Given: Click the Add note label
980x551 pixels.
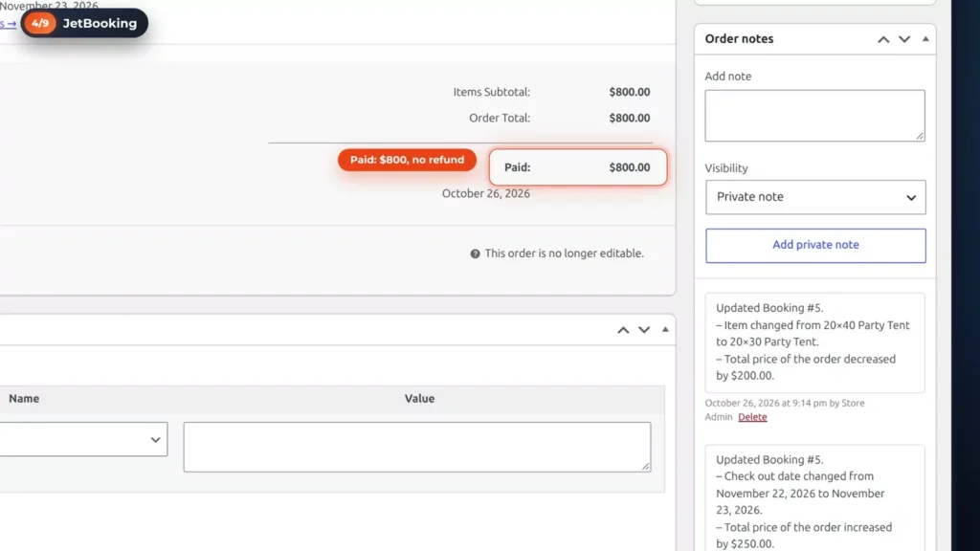Looking at the screenshot, I should 728,77.
